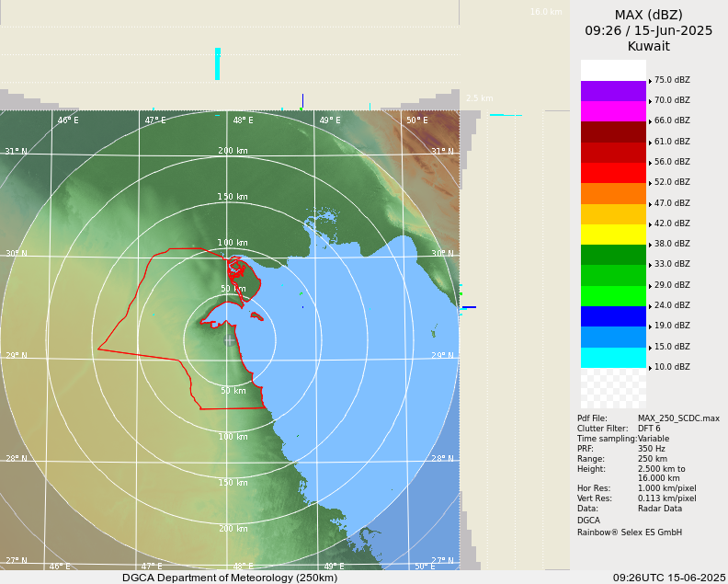This screenshot has width=728, height=584.
Task: Click the Variable time sampling value
Action: [655, 439]
